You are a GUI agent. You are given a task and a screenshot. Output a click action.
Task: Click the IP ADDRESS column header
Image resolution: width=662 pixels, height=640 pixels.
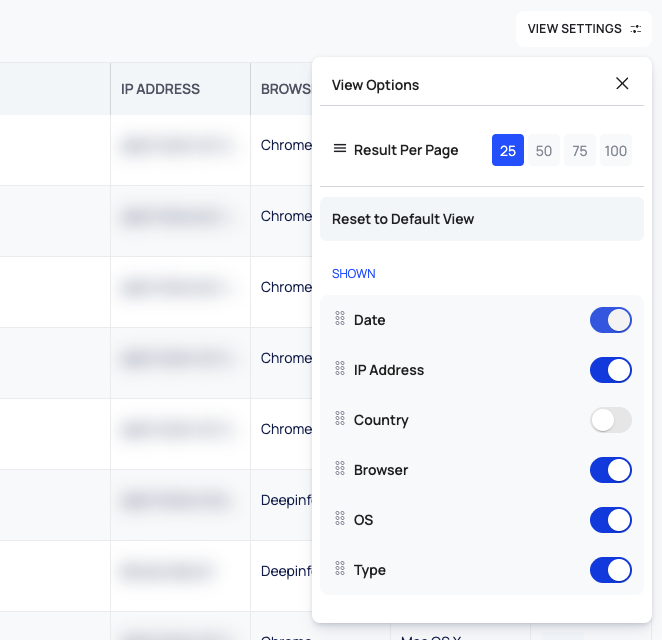(x=180, y=89)
